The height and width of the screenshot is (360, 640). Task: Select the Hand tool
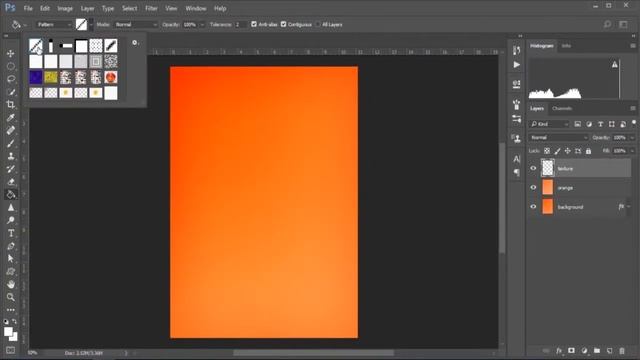pyautogui.click(x=11, y=284)
